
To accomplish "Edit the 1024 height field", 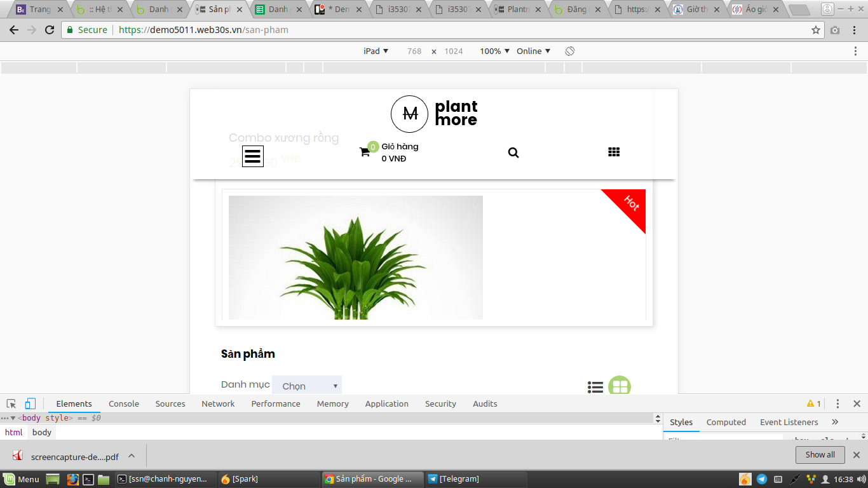I will pos(454,51).
